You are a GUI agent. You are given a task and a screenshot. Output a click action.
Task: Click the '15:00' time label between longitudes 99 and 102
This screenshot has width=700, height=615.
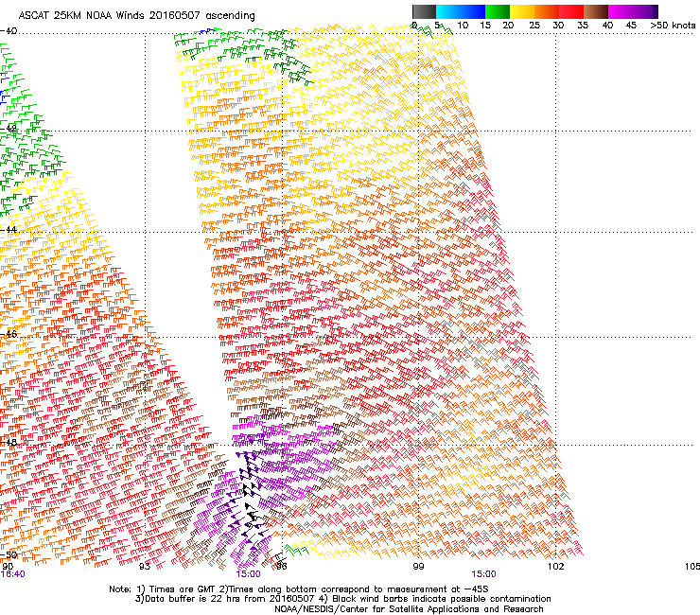(x=483, y=574)
